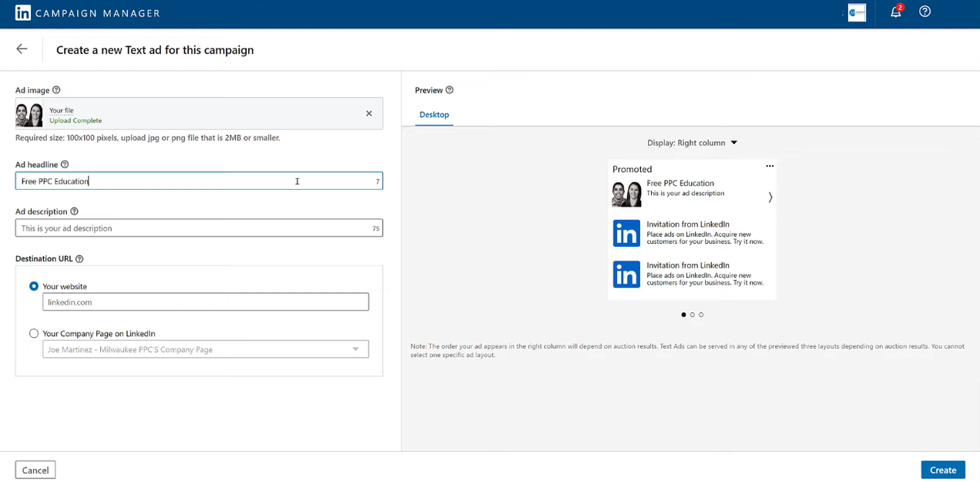Switch to the Desktop preview tab
Image resolution: width=980 pixels, height=482 pixels.
(x=434, y=115)
